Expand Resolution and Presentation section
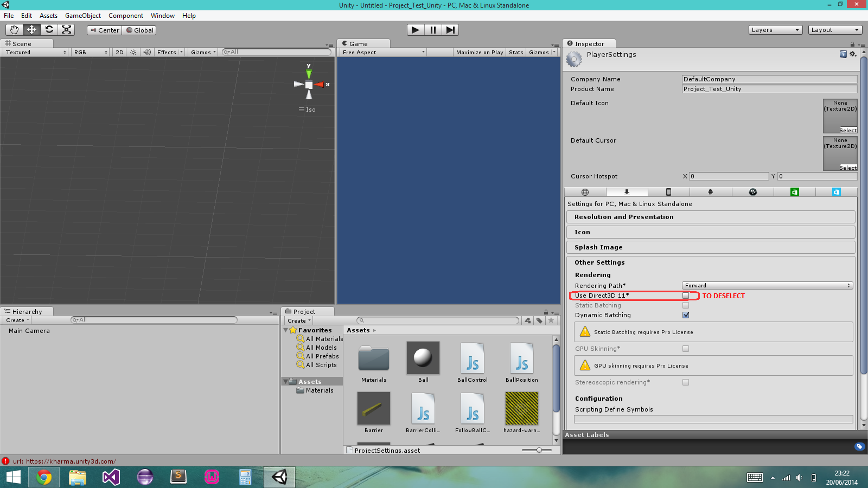 point(711,217)
